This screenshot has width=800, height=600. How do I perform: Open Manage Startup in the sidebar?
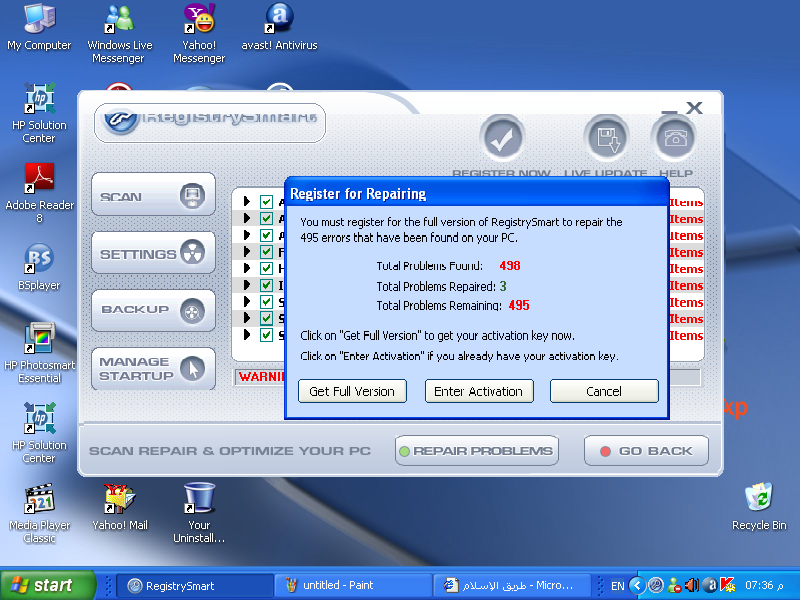[x=153, y=369]
